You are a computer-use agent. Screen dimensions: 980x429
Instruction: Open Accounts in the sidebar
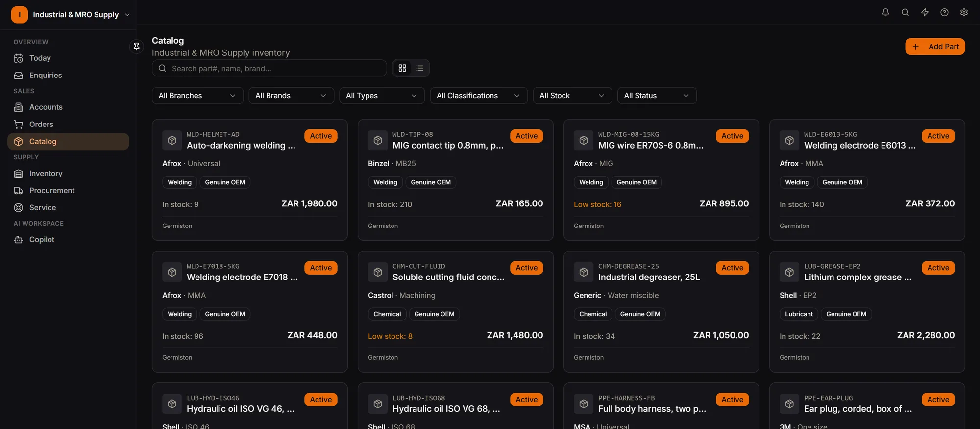(68, 107)
